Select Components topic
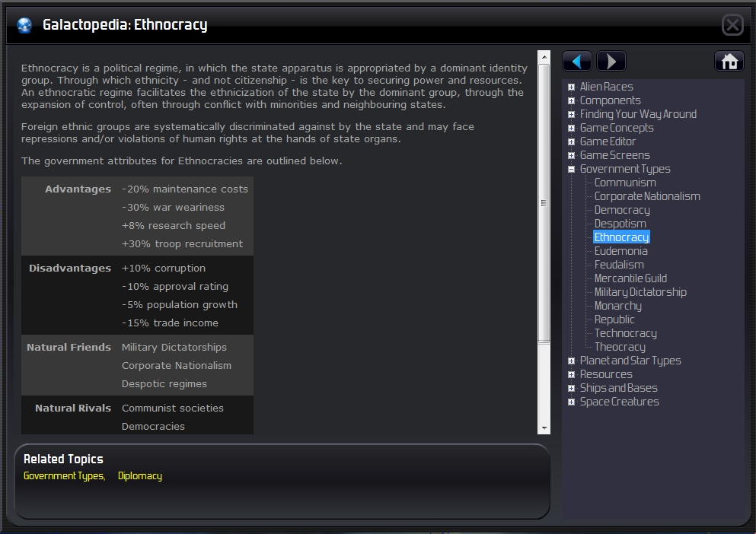Image resolution: width=756 pixels, height=534 pixels. click(x=610, y=100)
